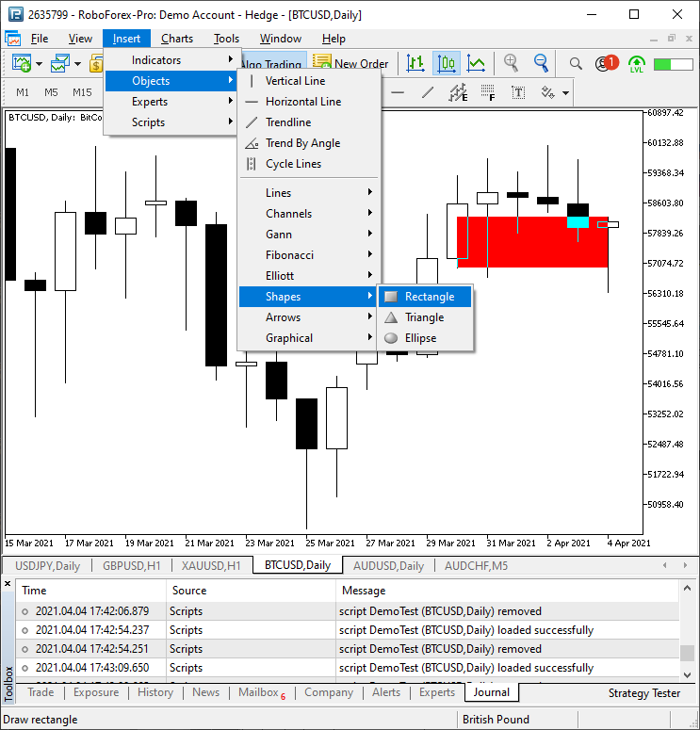
Task: Switch to AUDCHF,M5 chart tab
Action: [476, 566]
